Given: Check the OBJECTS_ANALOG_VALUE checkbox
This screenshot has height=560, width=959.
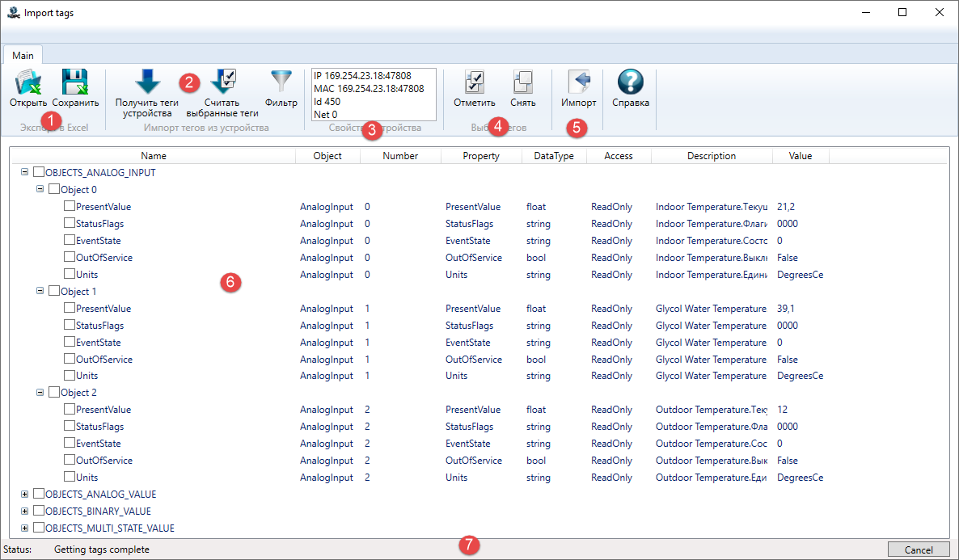Looking at the screenshot, I should coord(39,494).
